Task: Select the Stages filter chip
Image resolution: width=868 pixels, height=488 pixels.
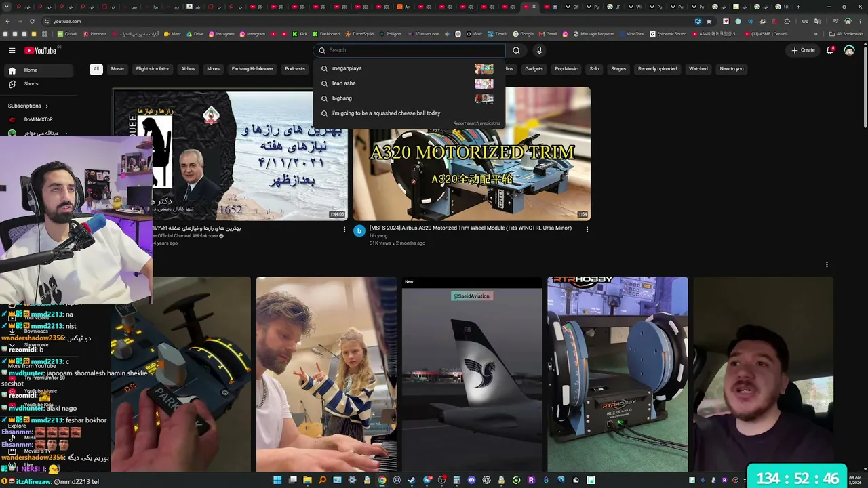Action: pyautogui.click(x=618, y=68)
